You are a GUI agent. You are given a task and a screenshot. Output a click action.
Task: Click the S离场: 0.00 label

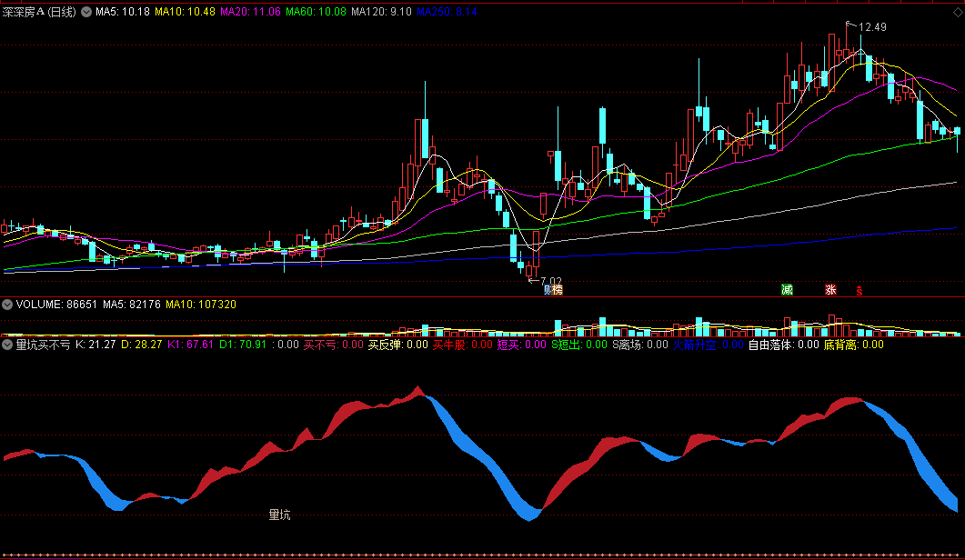click(640, 345)
